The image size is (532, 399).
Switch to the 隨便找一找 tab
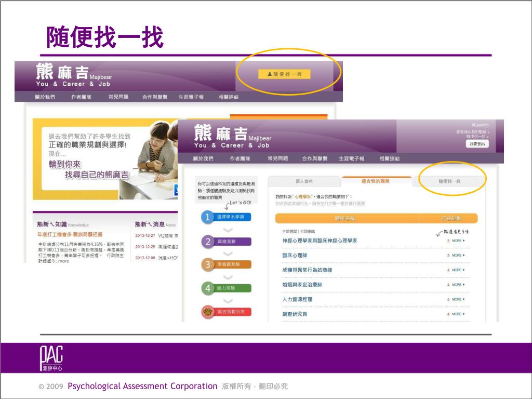(x=449, y=181)
